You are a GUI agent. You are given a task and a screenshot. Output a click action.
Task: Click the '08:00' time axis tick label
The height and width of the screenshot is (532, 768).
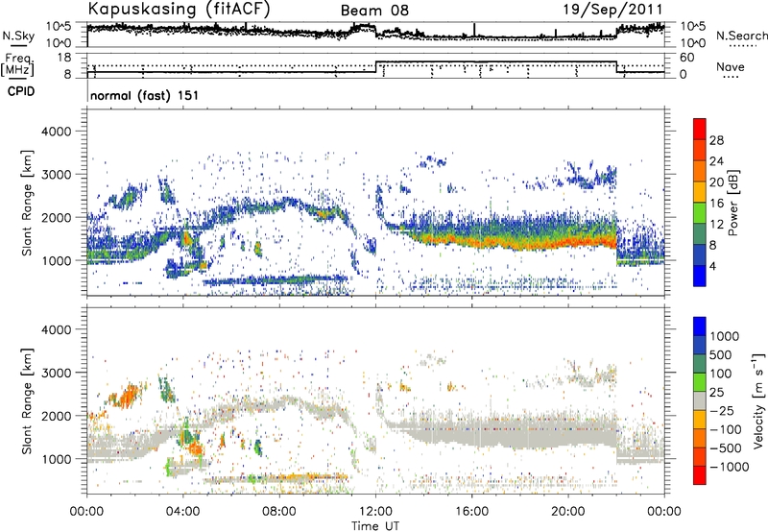[x=279, y=512]
